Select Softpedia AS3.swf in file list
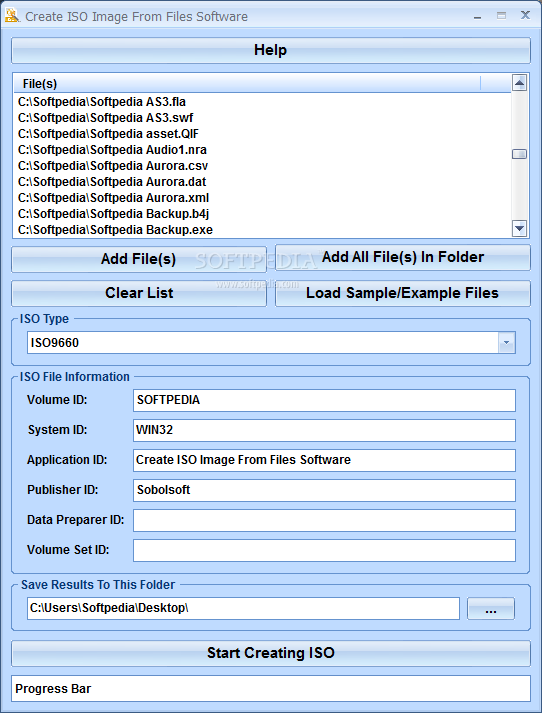 pyautogui.click(x=263, y=118)
